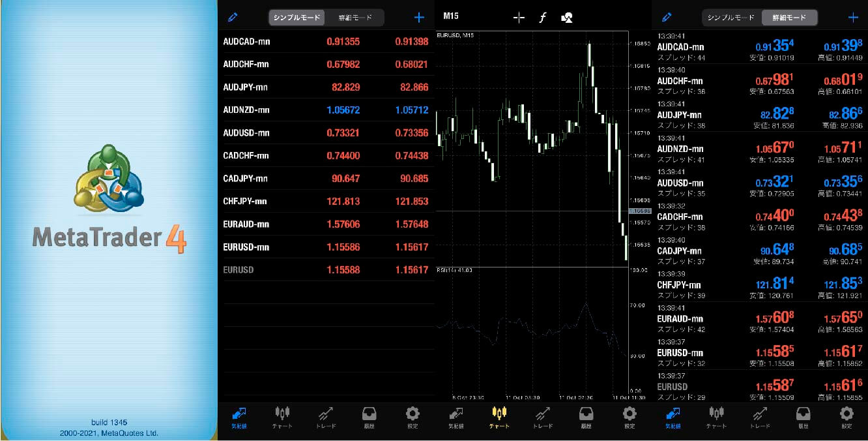The height and width of the screenshot is (441, 868).
Task: Go to 気配値 tab from the chart screen
Action: (x=456, y=418)
